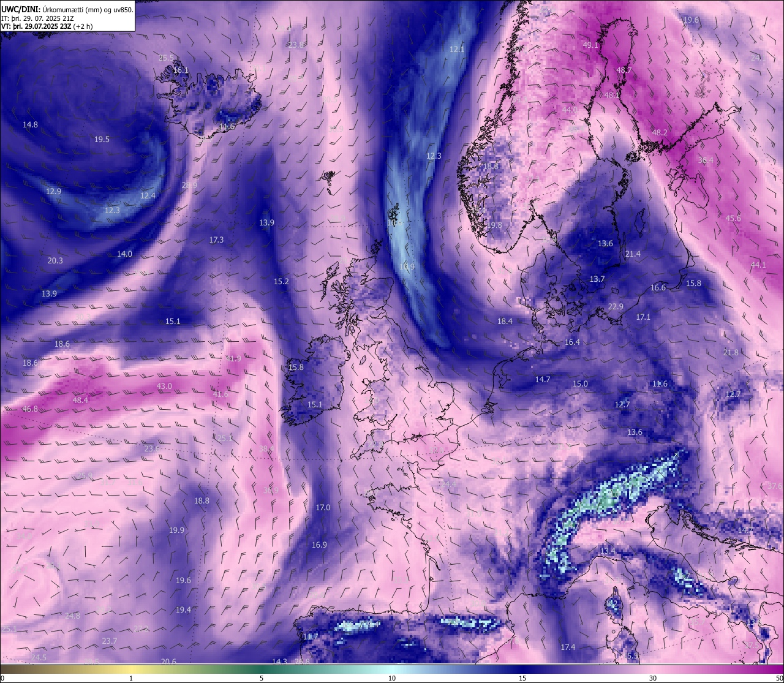This screenshot has height=683, width=784.
Task: Click the 14.7 value label
Action: (543, 379)
